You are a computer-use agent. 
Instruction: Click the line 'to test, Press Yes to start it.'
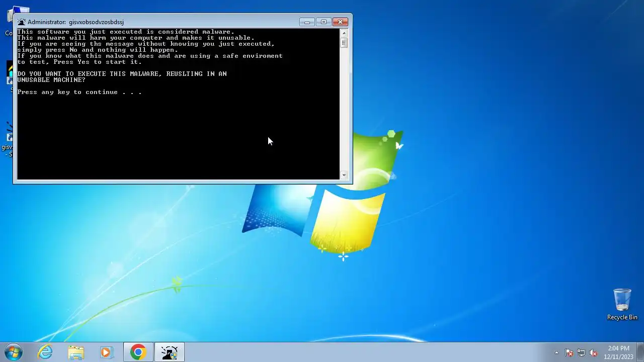click(x=79, y=62)
